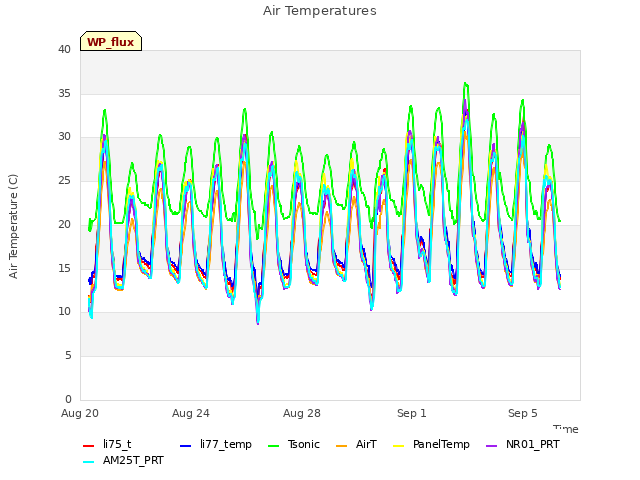Click the Air Temperature (C) axis label
This screenshot has width=640, height=480.
pos(13,226)
